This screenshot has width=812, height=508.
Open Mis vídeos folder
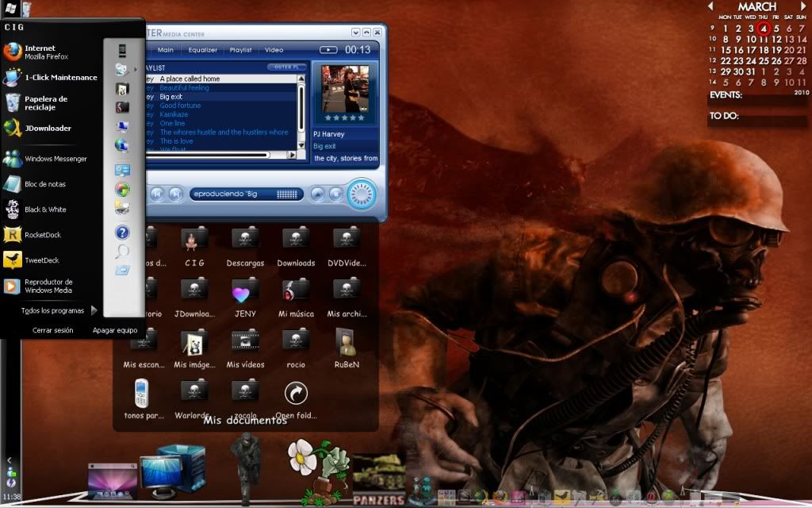tap(246, 348)
